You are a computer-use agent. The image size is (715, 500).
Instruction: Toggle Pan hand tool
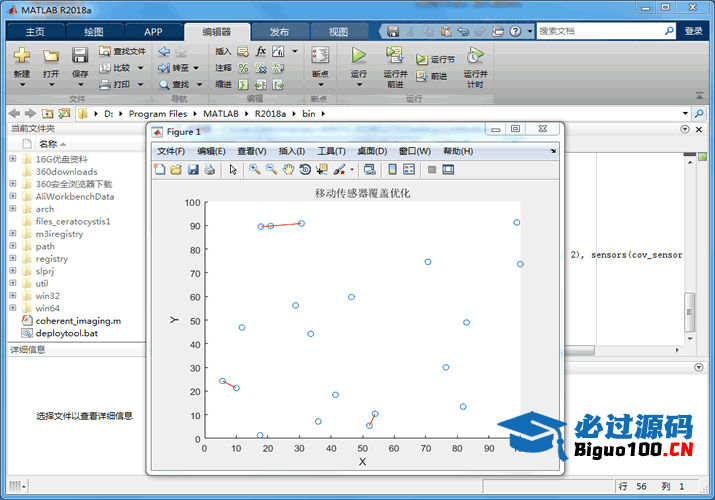click(x=288, y=170)
